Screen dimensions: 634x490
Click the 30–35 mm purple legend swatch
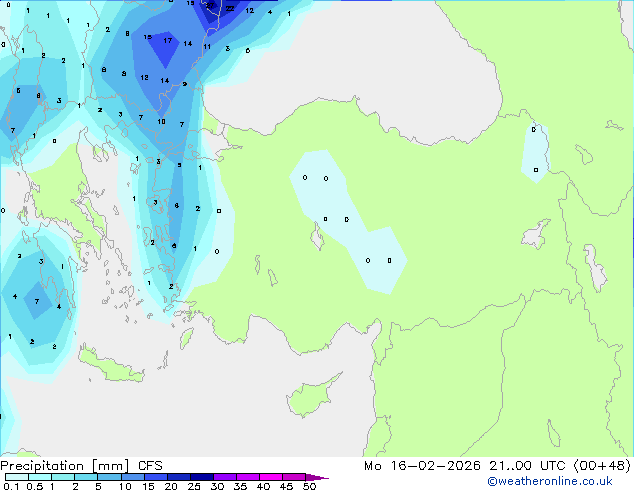pyautogui.click(x=225, y=477)
